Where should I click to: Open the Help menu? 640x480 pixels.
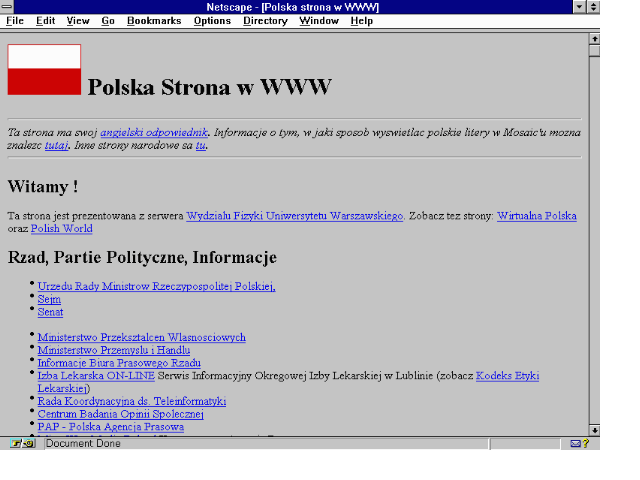coord(362,21)
